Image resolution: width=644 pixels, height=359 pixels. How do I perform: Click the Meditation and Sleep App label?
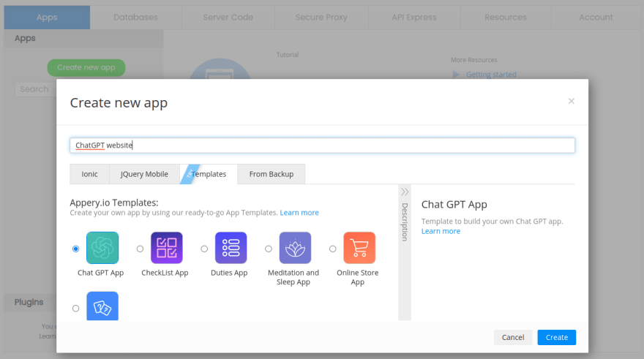click(x=293, y=277)
